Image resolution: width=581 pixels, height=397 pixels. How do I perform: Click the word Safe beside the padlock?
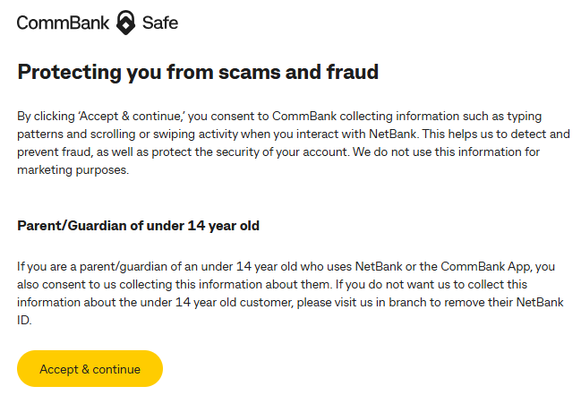click(x=160, y=23)
